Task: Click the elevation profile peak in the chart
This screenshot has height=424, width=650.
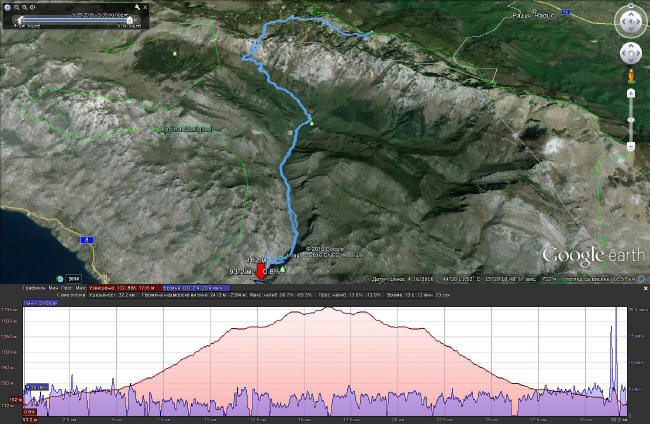Action: [328, 308]
